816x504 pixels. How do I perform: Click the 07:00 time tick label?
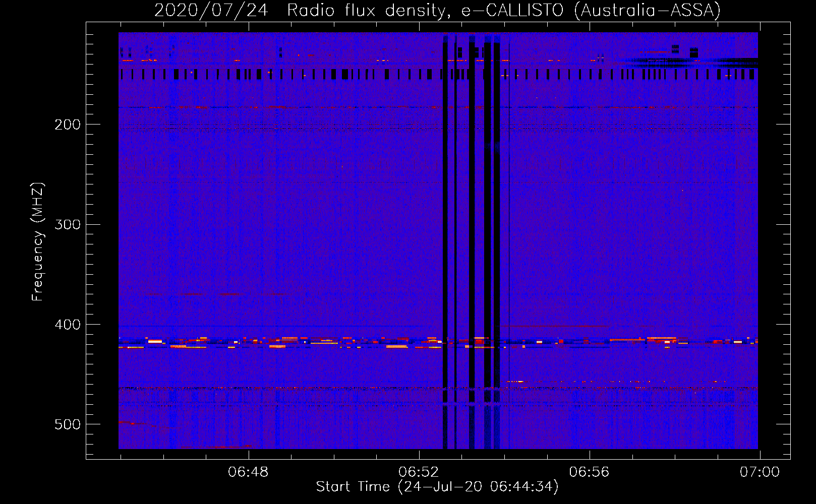coord(760,472)
